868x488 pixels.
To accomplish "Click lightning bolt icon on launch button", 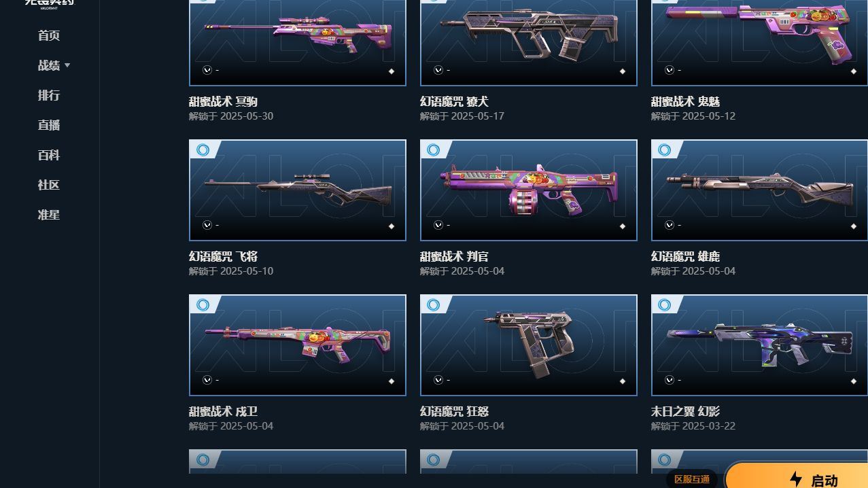I will [x=796, y=479].
